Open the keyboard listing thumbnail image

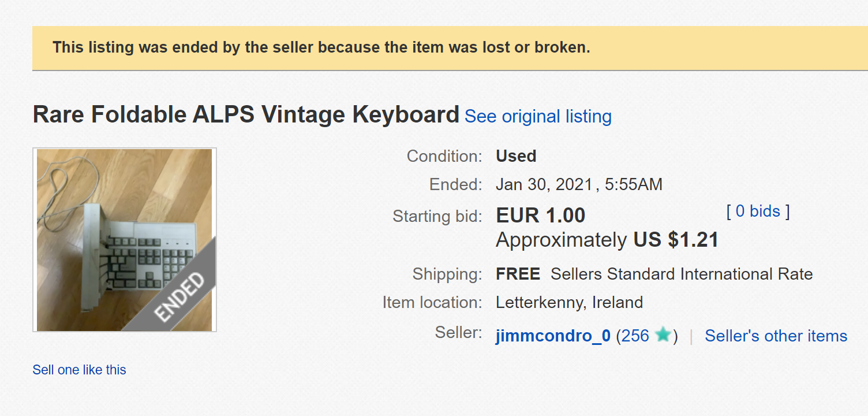[x=115, y=231]
